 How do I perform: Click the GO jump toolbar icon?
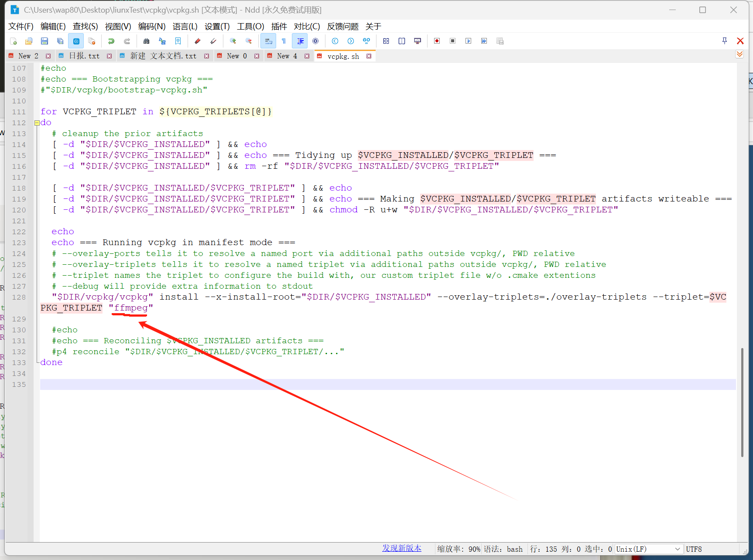(x=366, y=41)
